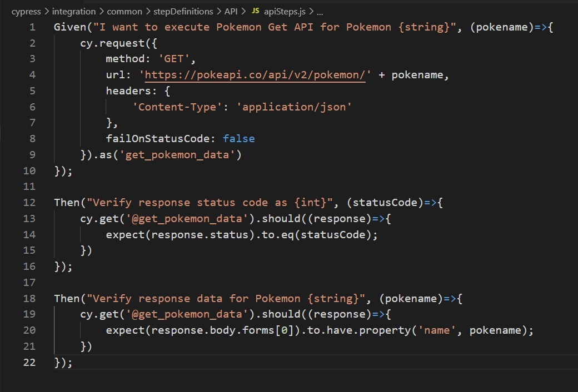
Task: Click statusCode parameter on line 12
Action: coord(385,202)
